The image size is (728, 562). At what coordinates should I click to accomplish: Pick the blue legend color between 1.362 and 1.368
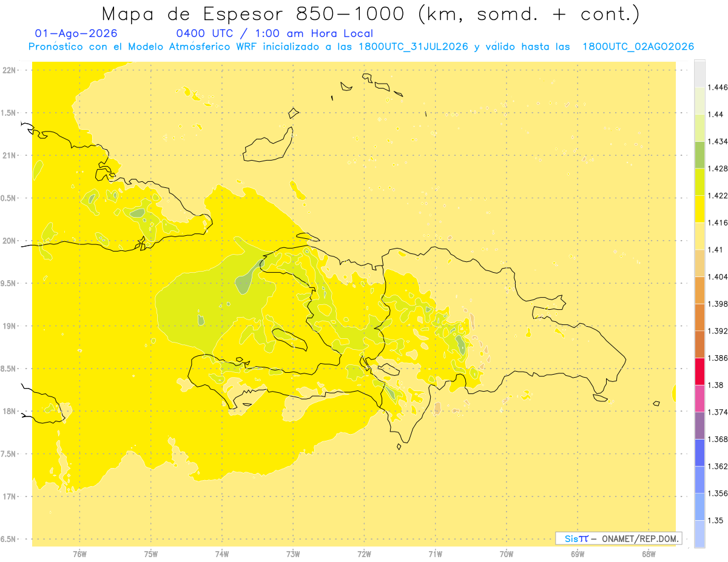[x=699, y=452]
